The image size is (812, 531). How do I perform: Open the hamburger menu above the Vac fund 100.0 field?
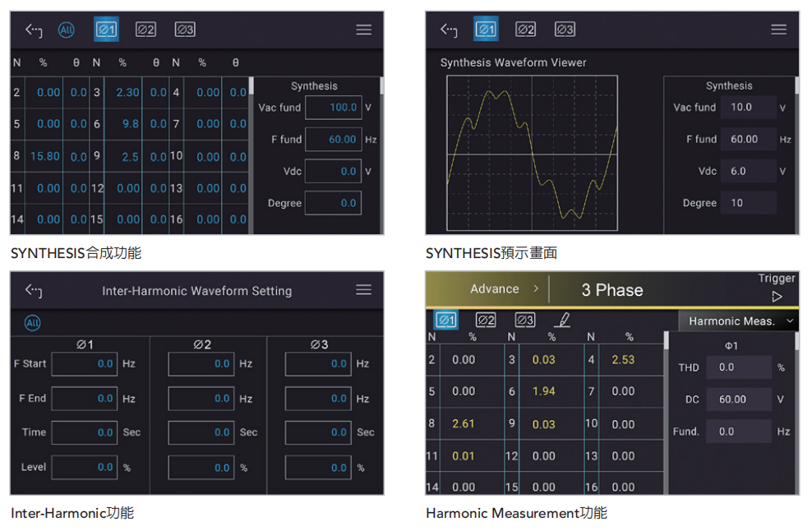[363, 30]
